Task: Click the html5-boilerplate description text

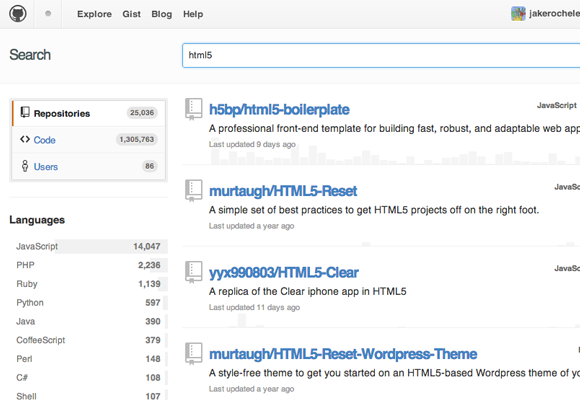Action: (x=394, y=128)
